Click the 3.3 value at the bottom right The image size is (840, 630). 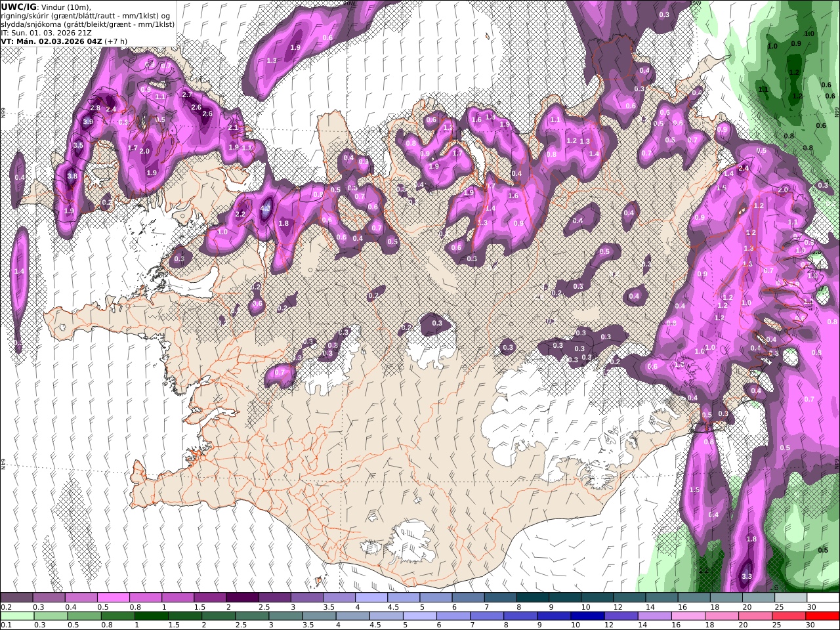747,576
